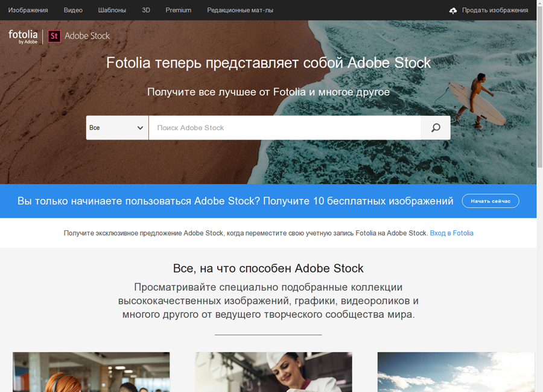Click the Продать изображения link
This screenshot has height=392, width=543.
[x=495, y=10]
